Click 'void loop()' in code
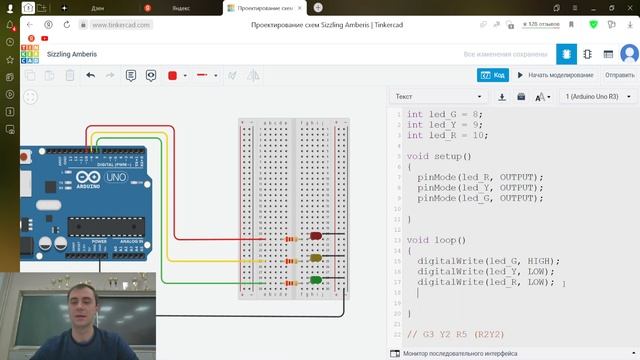Image resolution: width=640 pixels, height=360 pixels. pos(436,240)
